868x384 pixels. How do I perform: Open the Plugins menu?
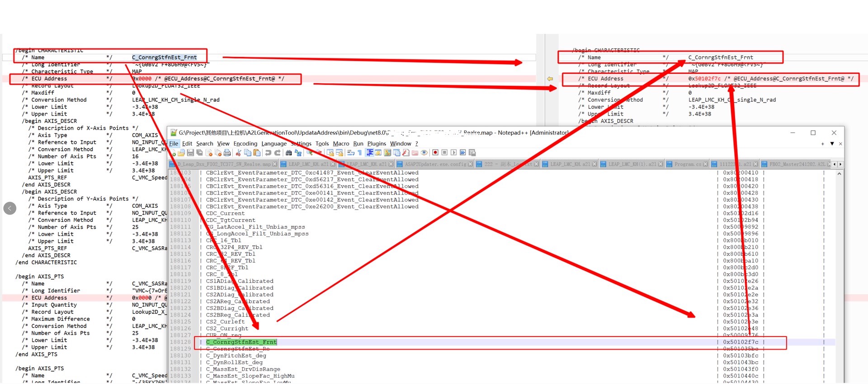377,144
